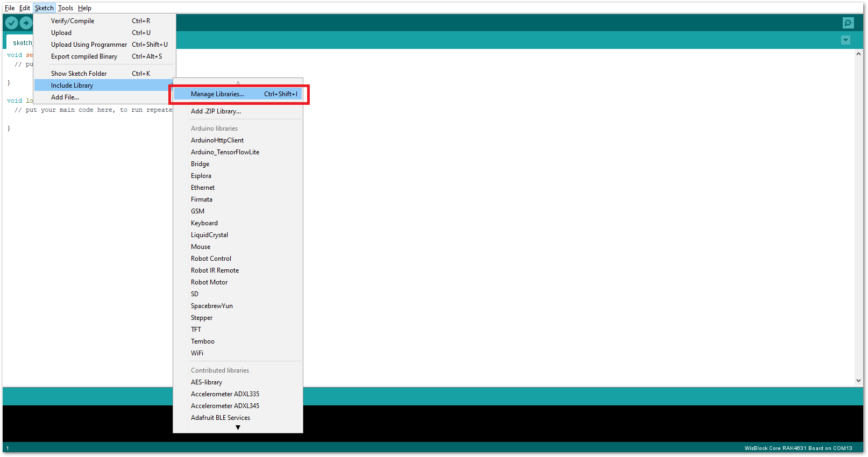
Task: Open the tab options dropdown arrow
Action: 845,40
